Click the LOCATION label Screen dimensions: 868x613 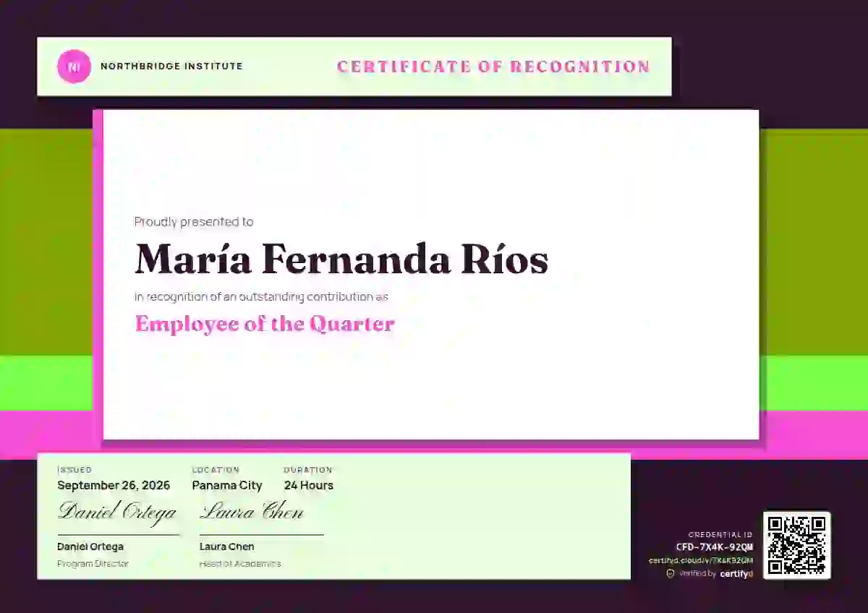(x=216, y=470)
